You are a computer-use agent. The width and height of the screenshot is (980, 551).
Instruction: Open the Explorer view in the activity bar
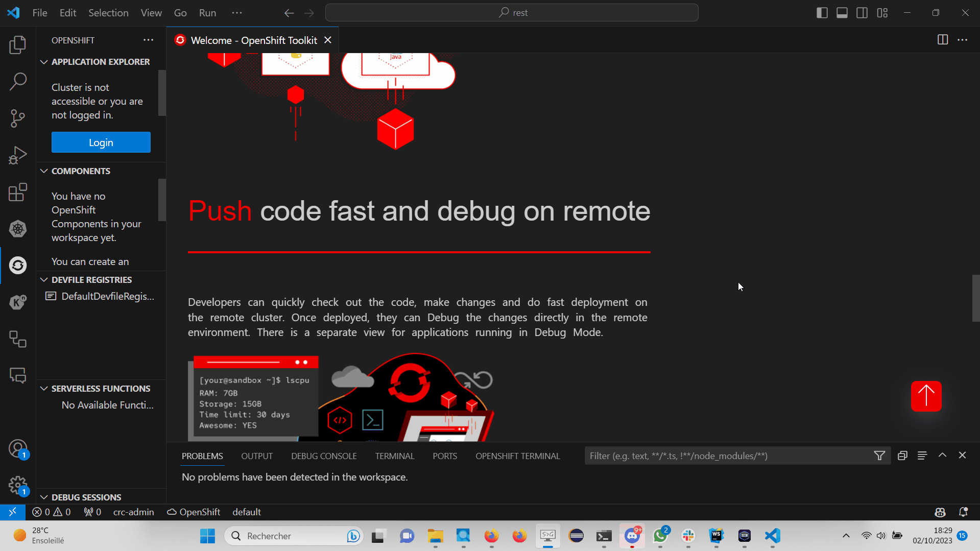(x=18, y=44)
